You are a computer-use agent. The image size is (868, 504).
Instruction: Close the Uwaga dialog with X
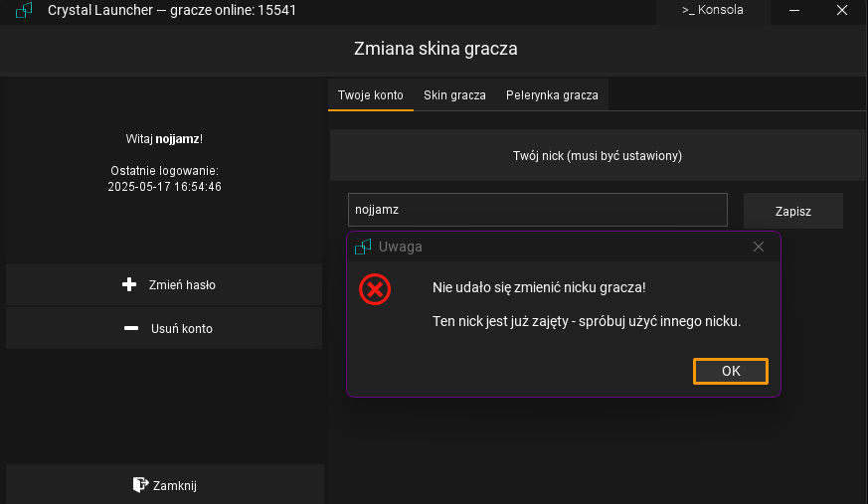coord(759,247)
